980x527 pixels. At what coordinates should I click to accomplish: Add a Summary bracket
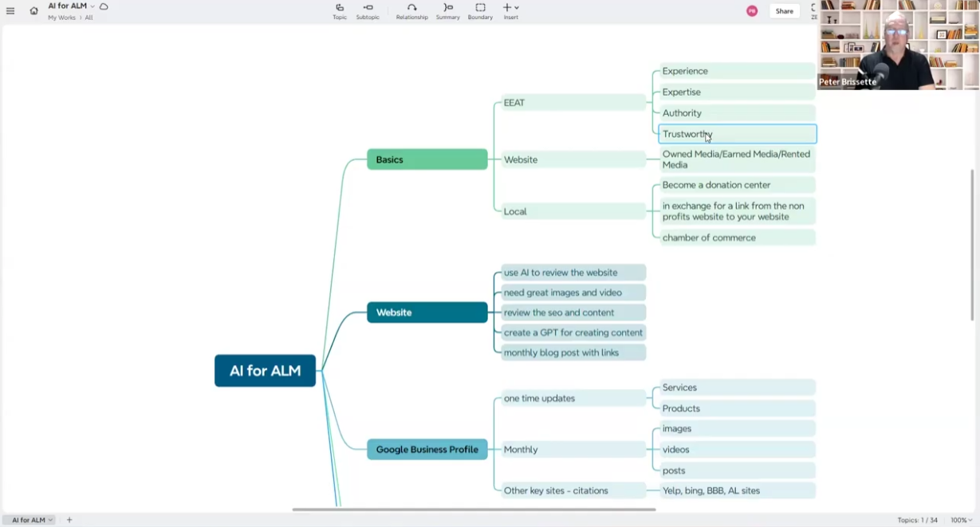click(x=447, y=11)
